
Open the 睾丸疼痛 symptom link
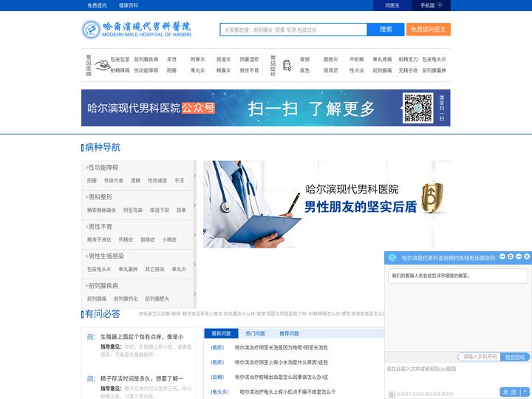click(383, 59)
